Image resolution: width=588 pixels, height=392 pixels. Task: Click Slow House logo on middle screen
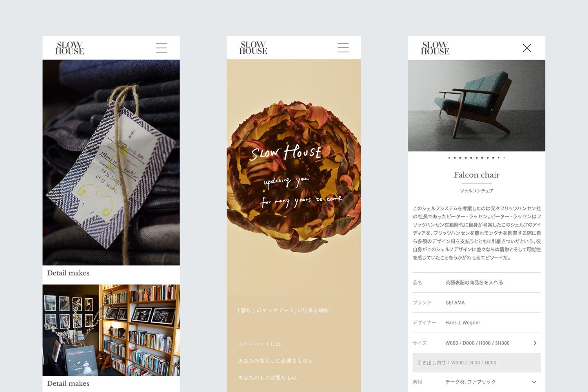pyautogui.click(x=253, y=48)
